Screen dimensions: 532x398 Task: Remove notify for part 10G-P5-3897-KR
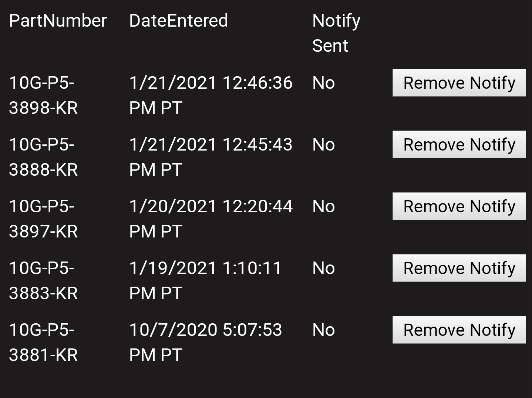coord(459,206)
